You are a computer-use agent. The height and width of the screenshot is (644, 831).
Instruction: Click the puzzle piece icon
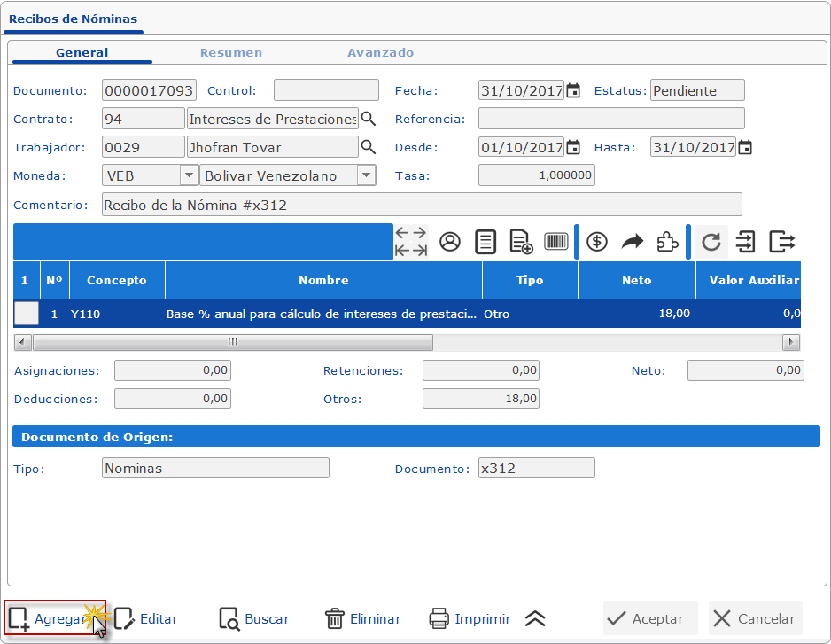(667, 242)
